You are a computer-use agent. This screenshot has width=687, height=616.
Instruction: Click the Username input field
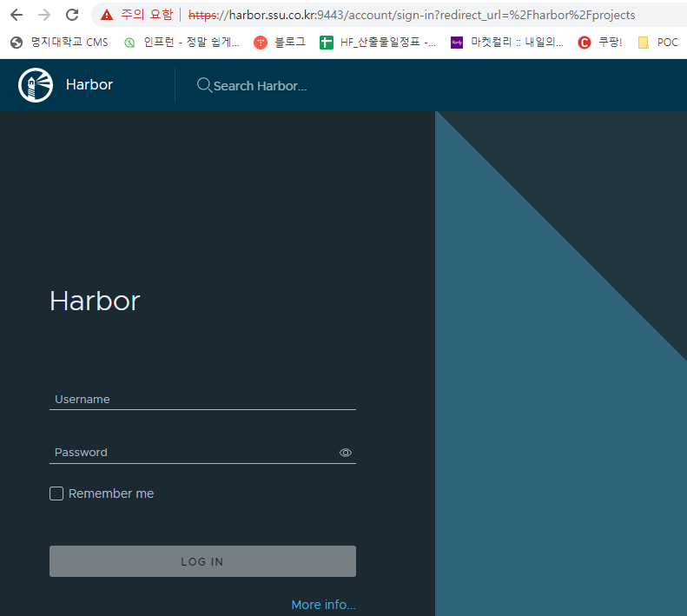pos(202,400)
